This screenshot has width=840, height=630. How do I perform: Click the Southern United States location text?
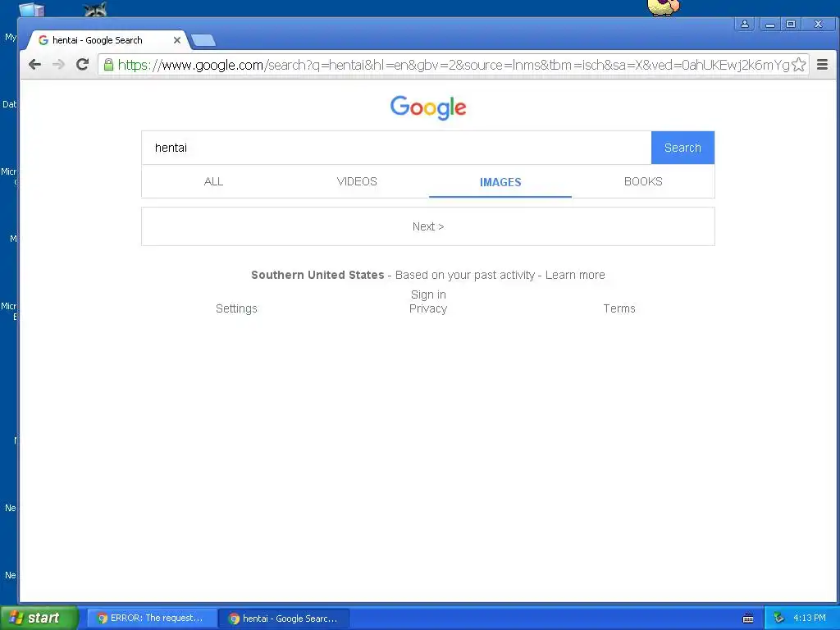point(317,275)
